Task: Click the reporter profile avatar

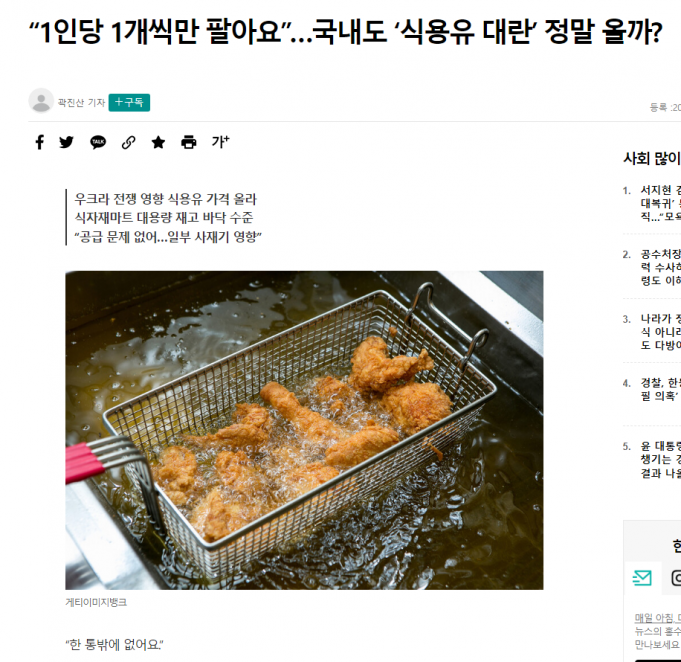Action: click(41, 101)
